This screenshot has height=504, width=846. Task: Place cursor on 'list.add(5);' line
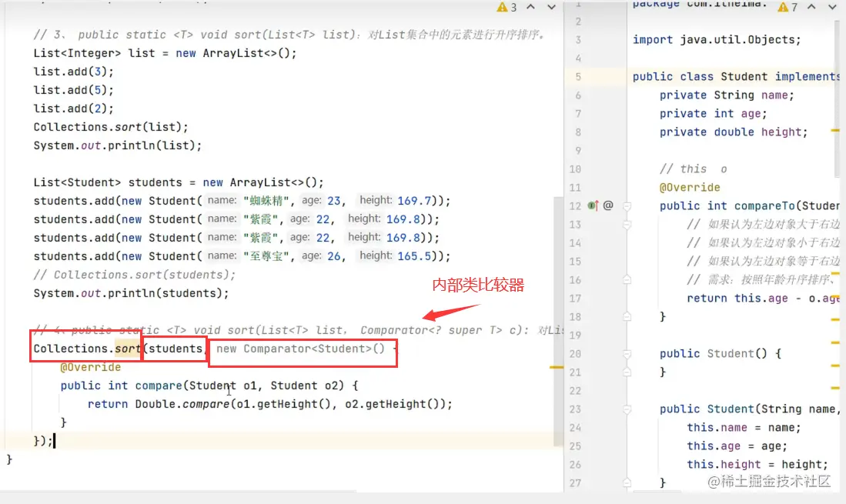[73, 90]
